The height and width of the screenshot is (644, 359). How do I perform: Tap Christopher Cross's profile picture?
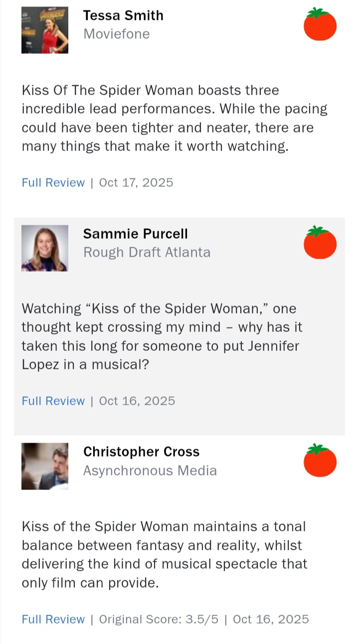[45, 466]
